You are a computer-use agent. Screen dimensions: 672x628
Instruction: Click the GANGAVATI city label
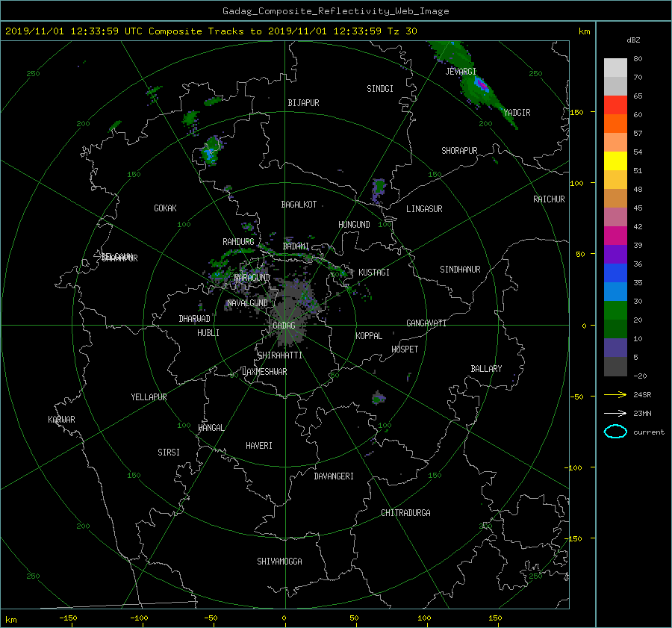pyautogui.click(x=426, y=323)
